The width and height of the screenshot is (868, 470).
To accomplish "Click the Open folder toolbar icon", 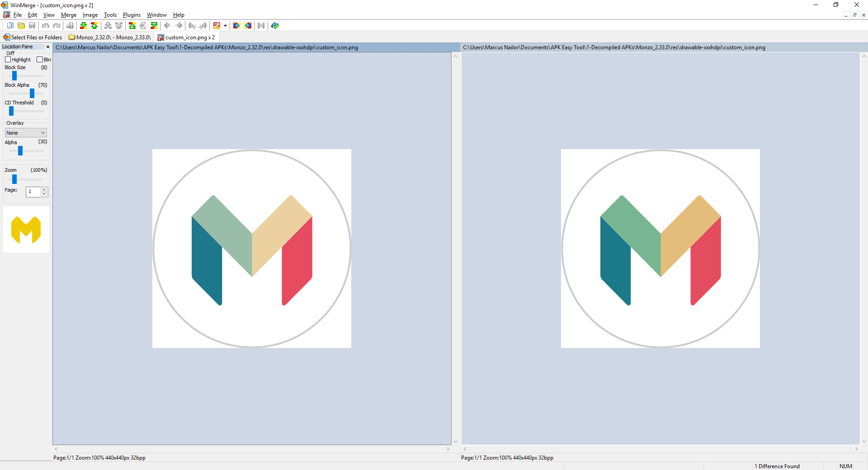I will (x=21, y=26).
